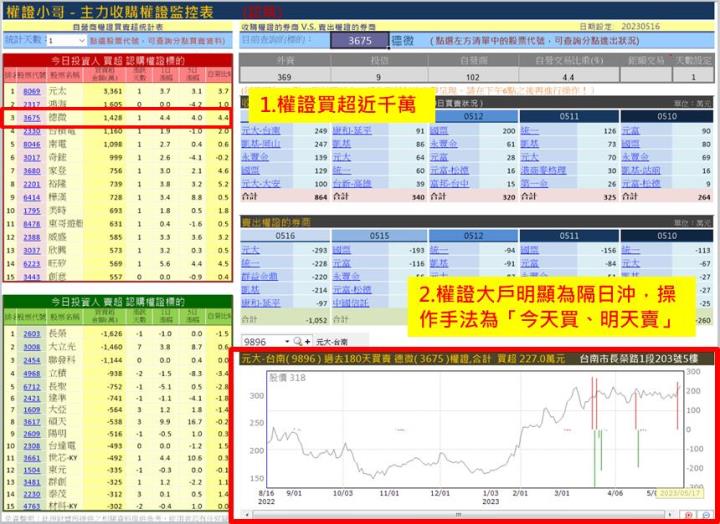The width and height of the screenshot is (720, 524).
Task: Open the 元大-大安 buying broker link
Action: pyautogui.click(x=260, y=184)
